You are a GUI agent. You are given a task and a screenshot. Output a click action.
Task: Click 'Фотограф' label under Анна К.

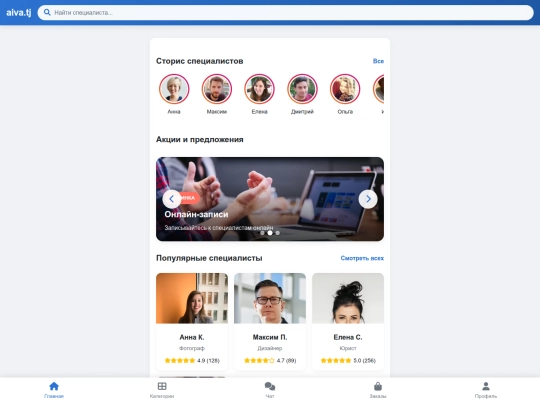(x=192, y=348)
